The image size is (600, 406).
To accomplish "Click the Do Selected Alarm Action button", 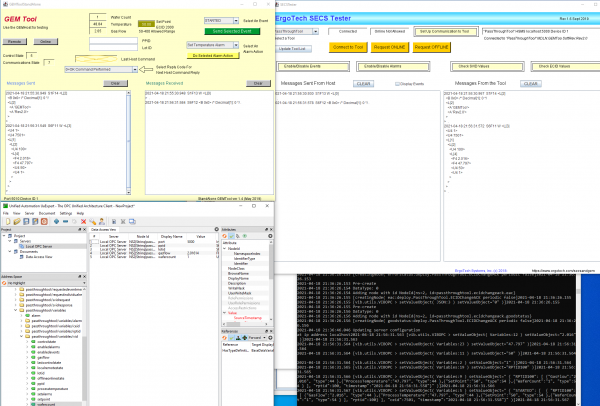I will (x=213, y=55).
